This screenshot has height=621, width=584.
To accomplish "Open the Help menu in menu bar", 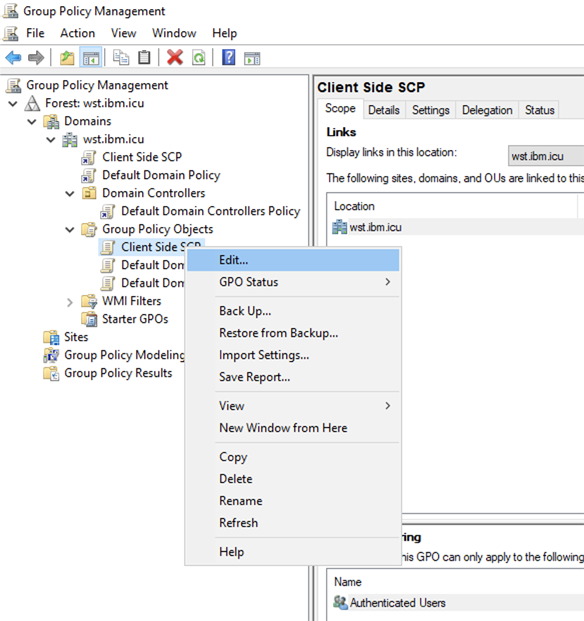I will (224, 33).
